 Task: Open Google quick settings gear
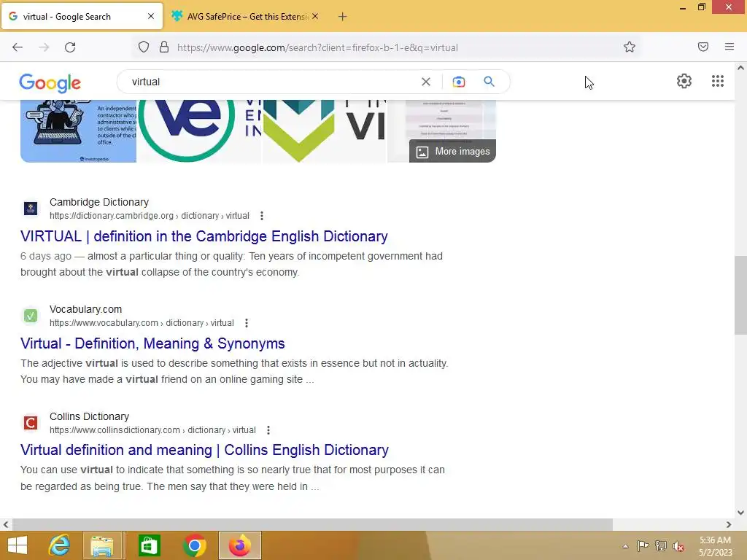tap(684, 81)
